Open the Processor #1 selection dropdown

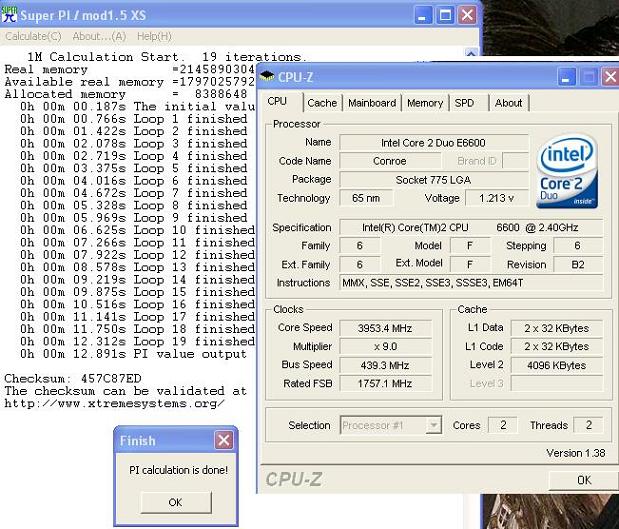[434, 425]
